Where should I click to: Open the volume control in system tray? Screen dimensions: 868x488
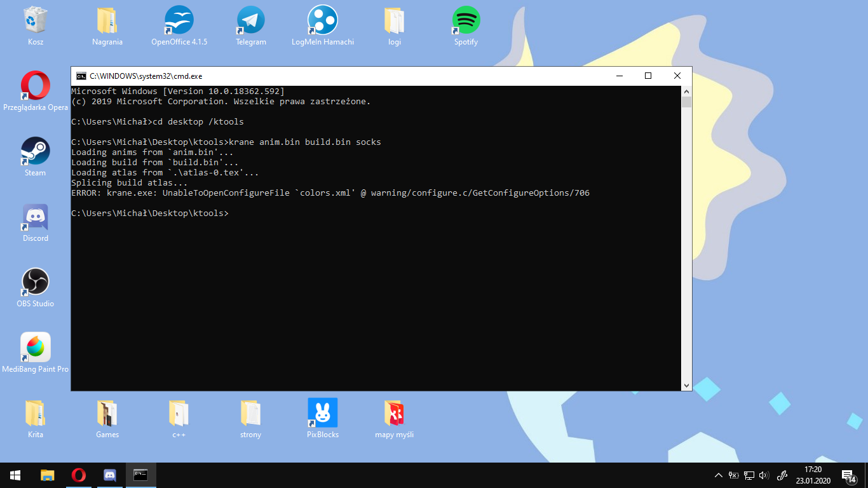click(x=764, y=475)
